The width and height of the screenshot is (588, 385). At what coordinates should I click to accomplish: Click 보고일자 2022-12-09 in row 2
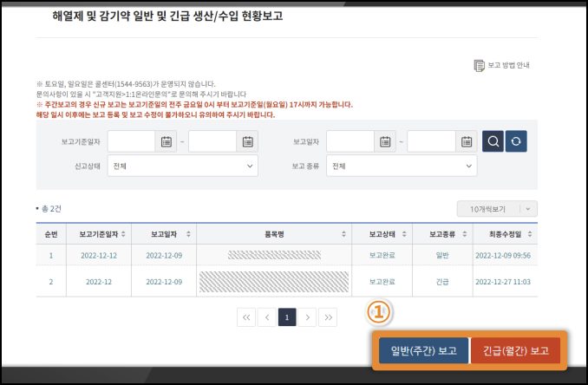click(164, 282)
